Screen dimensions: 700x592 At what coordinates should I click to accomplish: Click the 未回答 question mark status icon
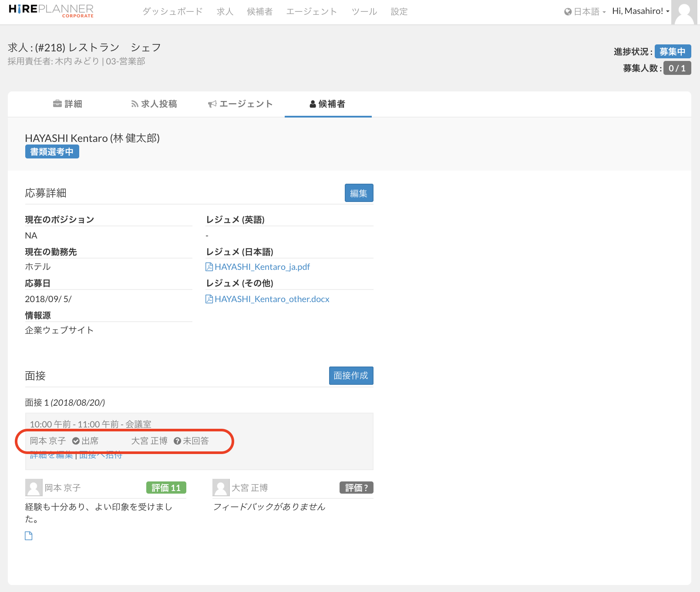177,441
